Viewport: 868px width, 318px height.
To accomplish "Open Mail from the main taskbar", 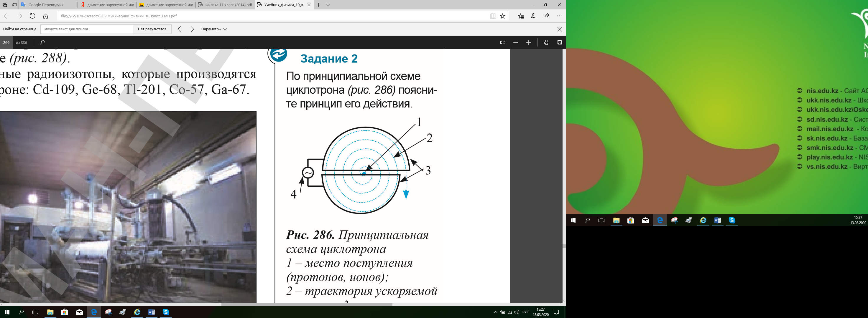I will [79, 312].
